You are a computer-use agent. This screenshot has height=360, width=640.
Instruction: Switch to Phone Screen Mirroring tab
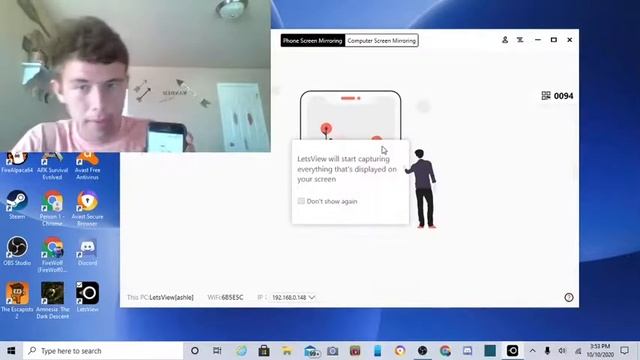(313, 40)
